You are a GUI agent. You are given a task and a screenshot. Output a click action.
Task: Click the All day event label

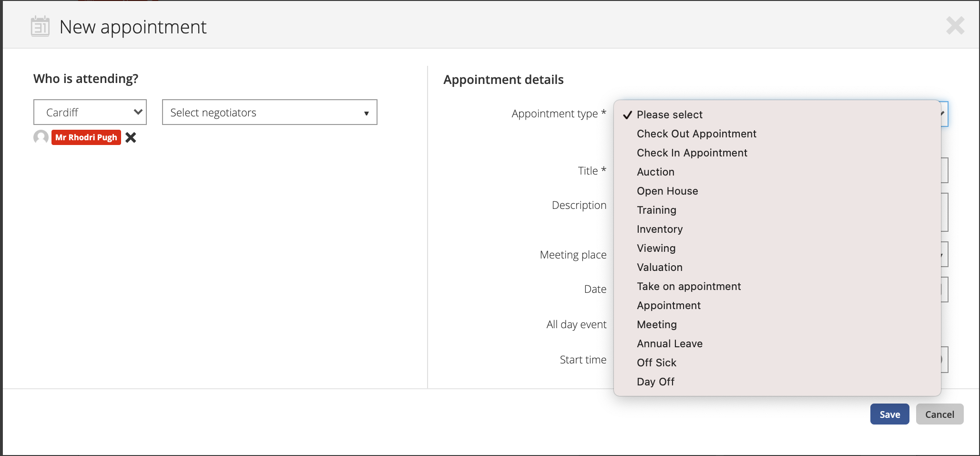click(x=576, y=324)
